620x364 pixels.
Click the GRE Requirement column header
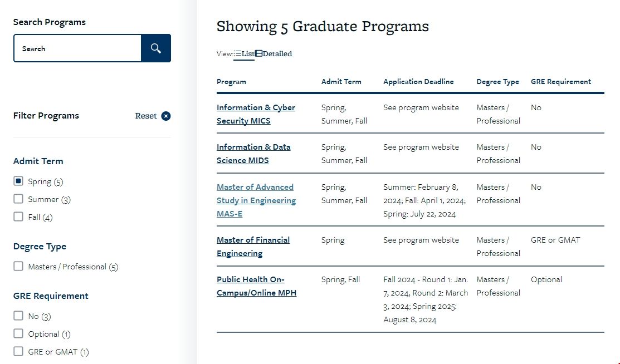[560, 81]
